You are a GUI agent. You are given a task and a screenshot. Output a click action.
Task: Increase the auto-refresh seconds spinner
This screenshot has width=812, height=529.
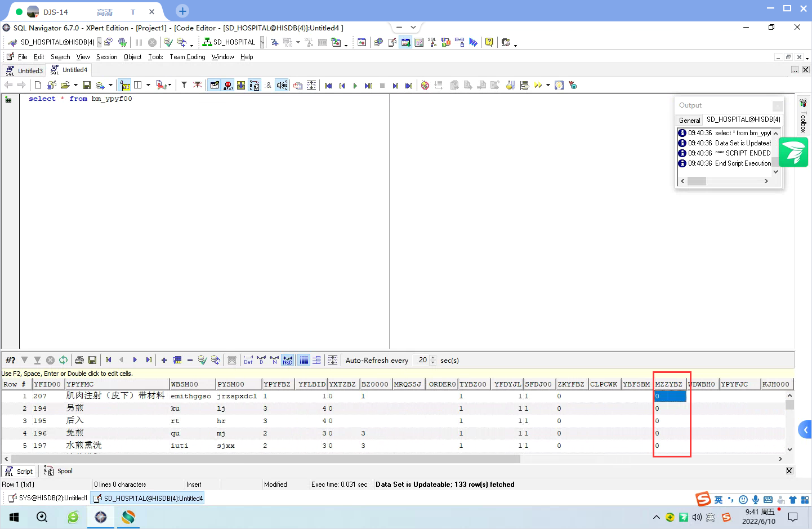click(432, 358)
